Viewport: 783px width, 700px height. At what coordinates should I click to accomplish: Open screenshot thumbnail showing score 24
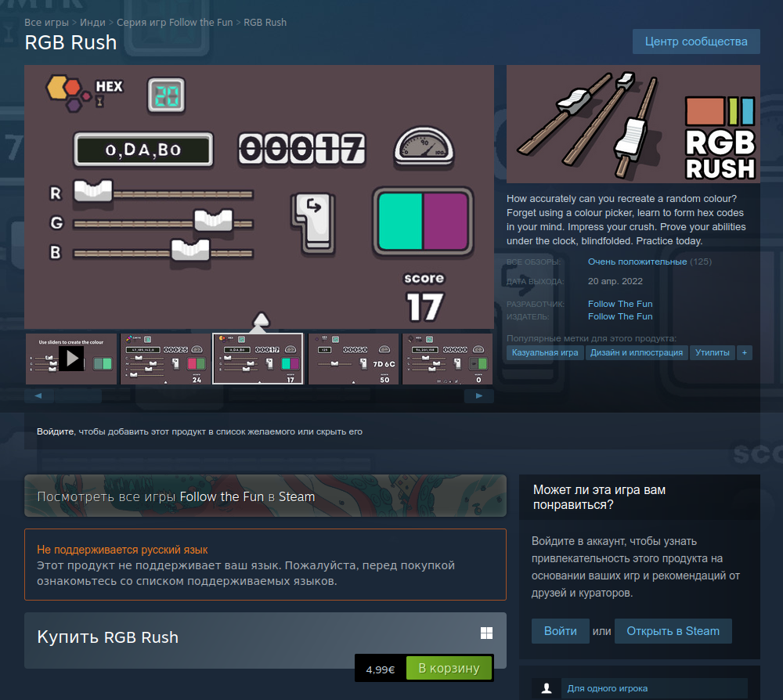(x=165, y=359)
